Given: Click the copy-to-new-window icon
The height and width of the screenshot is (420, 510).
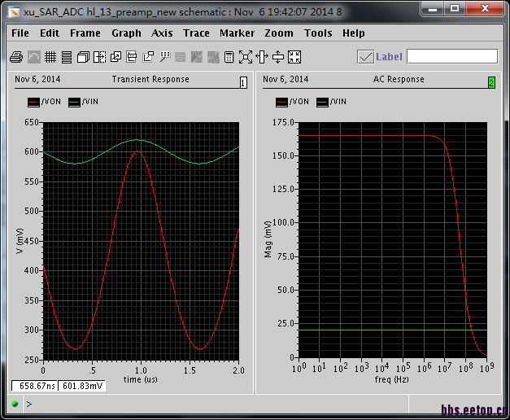Looking at the screenshot, I should 116,57.
